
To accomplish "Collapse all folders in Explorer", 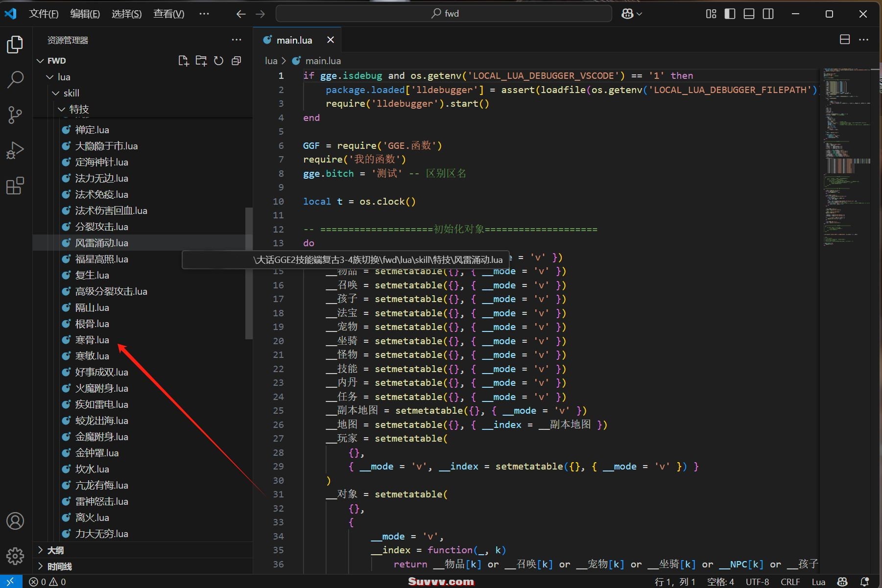I will (236, 61).
